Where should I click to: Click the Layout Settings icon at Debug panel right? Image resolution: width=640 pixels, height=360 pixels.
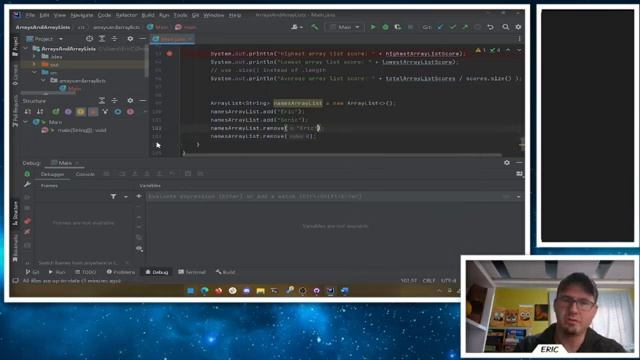click(519, 174)
